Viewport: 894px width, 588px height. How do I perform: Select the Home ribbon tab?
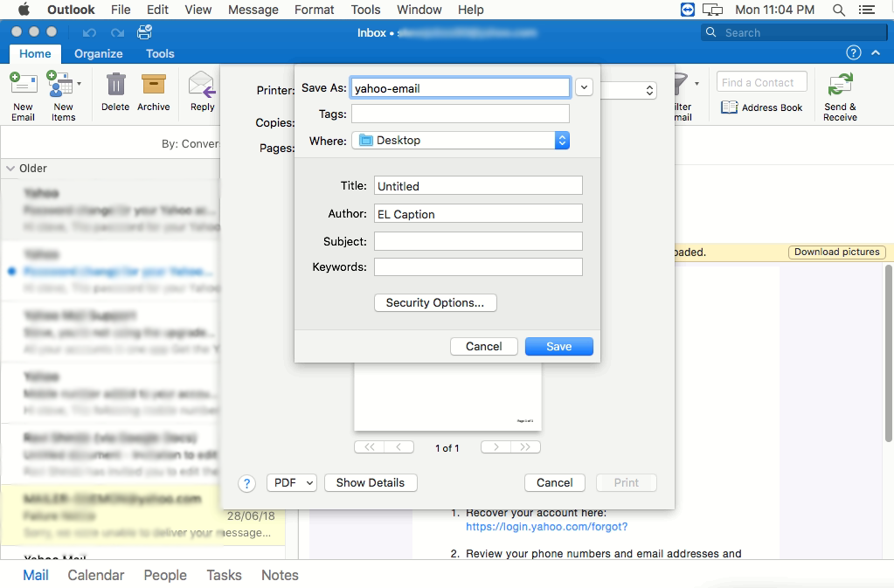pos(35,53)
